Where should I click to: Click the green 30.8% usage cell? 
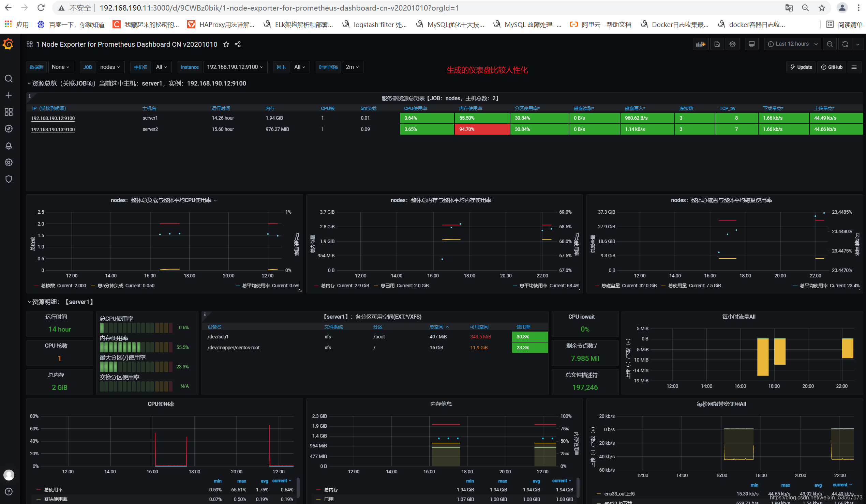point(529,337)
